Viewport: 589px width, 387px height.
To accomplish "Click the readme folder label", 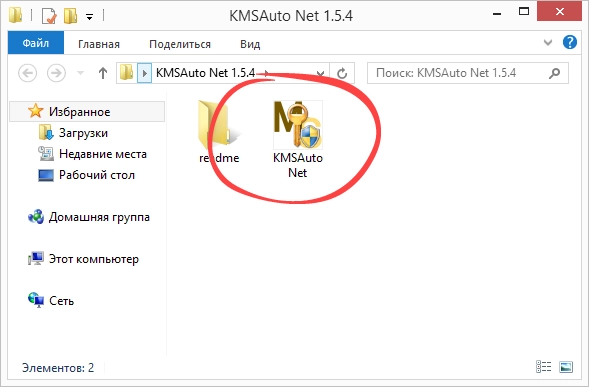I will [219, 158].
